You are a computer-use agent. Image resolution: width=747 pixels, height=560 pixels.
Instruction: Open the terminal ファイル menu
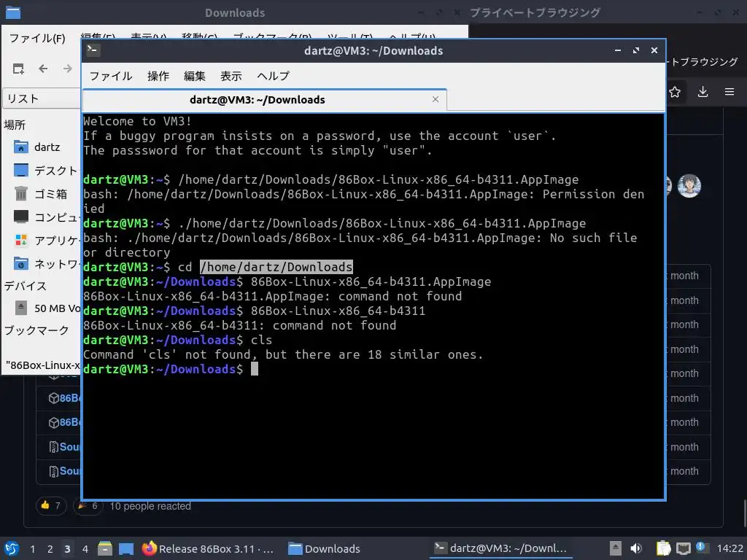111,76
